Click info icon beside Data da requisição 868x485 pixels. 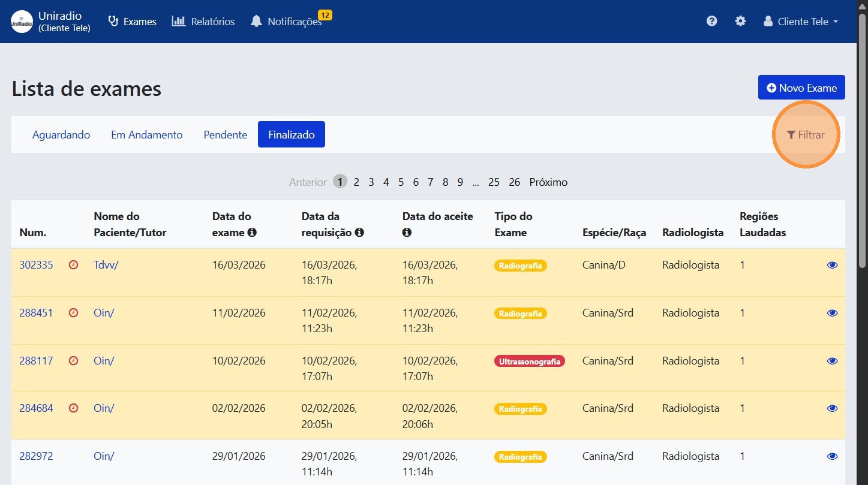click(x=359, y=233)
